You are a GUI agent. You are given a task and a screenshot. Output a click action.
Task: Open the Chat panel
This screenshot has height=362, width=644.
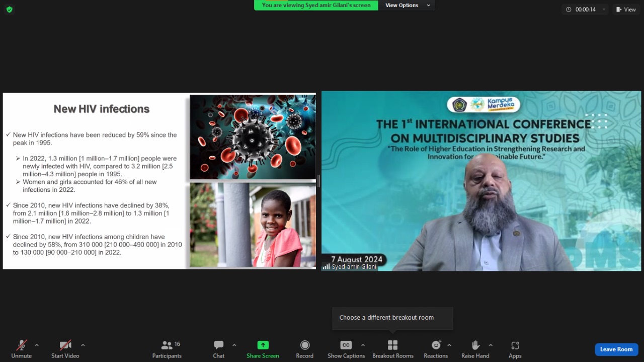click(218, 349)
